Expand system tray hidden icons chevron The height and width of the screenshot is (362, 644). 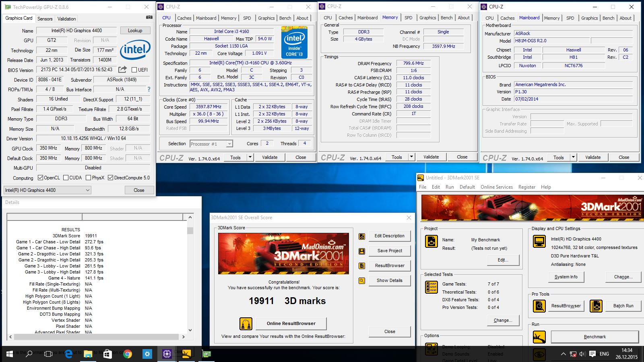(563, 354)
